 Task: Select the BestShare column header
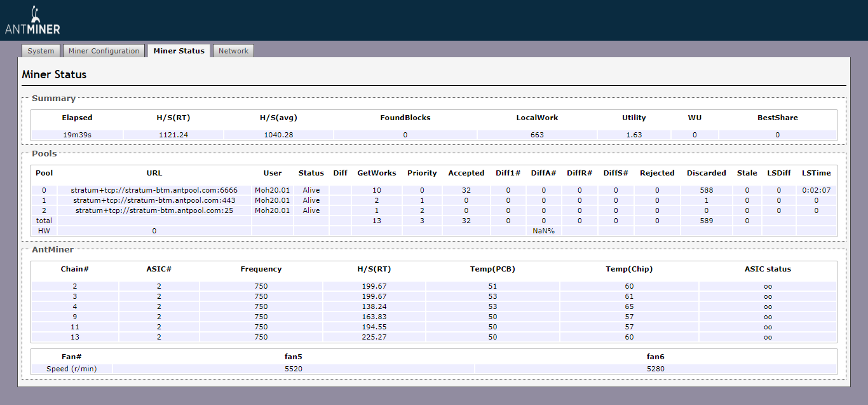pyautogui.click(x=778, y=118)
